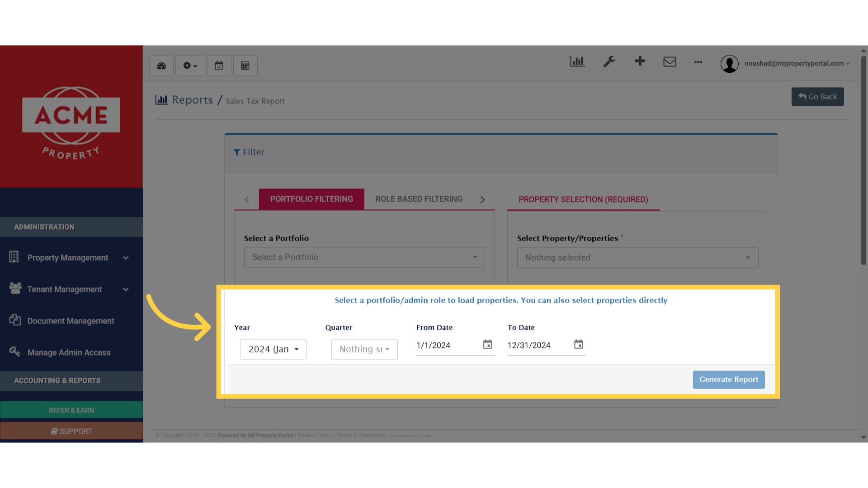Open the Quarter dropdown
The image size is (868, 488).
click(x=364, y=349)
